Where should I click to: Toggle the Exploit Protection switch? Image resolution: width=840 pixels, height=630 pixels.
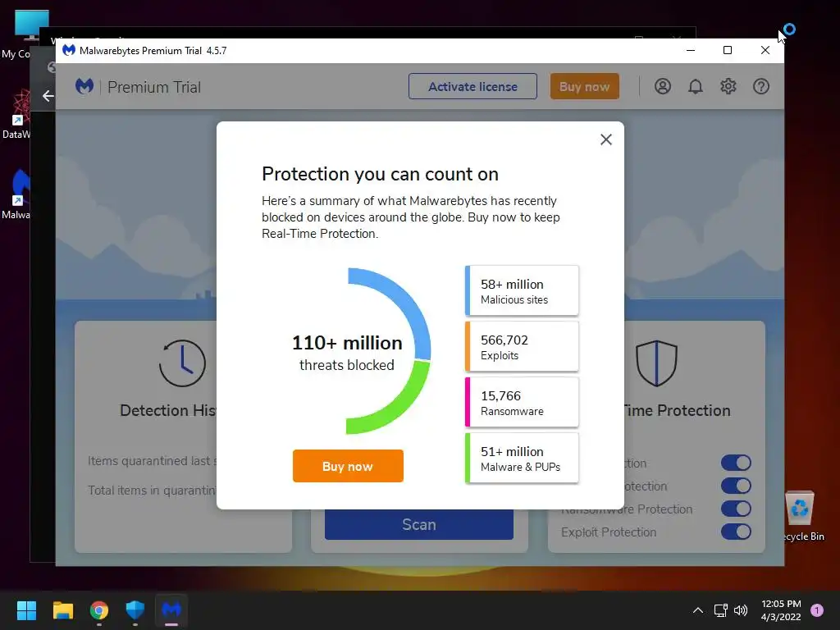pyautogui.click(x=736, y=532)
